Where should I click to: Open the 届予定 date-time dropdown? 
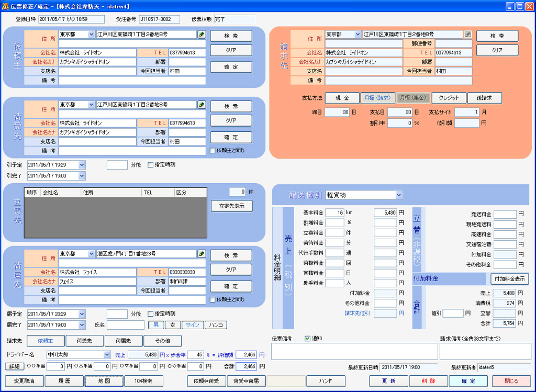point(82,314)
